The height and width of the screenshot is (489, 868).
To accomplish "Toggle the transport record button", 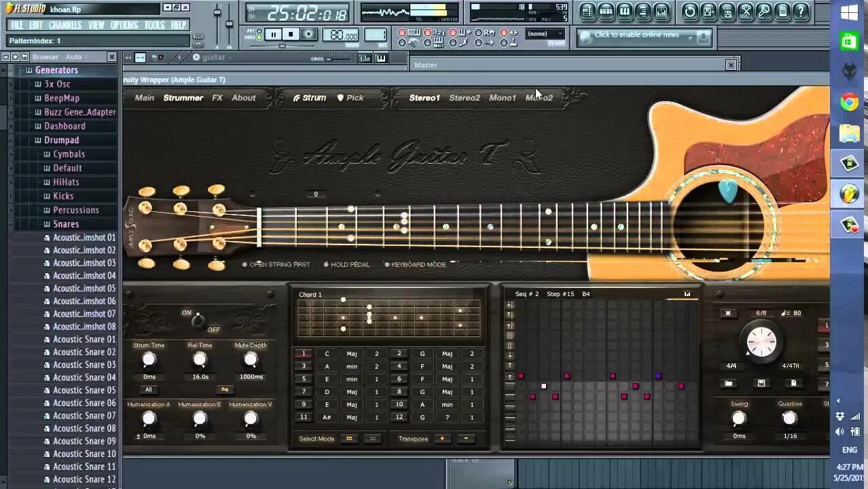I will (308, 35).
